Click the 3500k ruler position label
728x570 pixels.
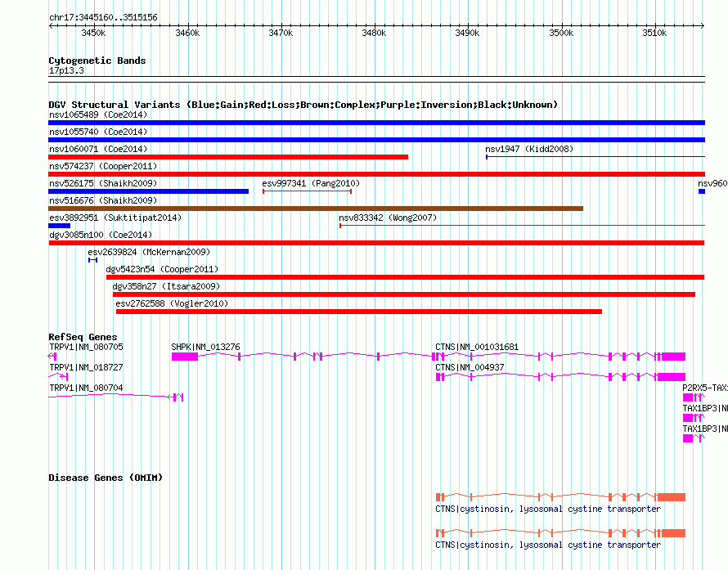point(561,33)
